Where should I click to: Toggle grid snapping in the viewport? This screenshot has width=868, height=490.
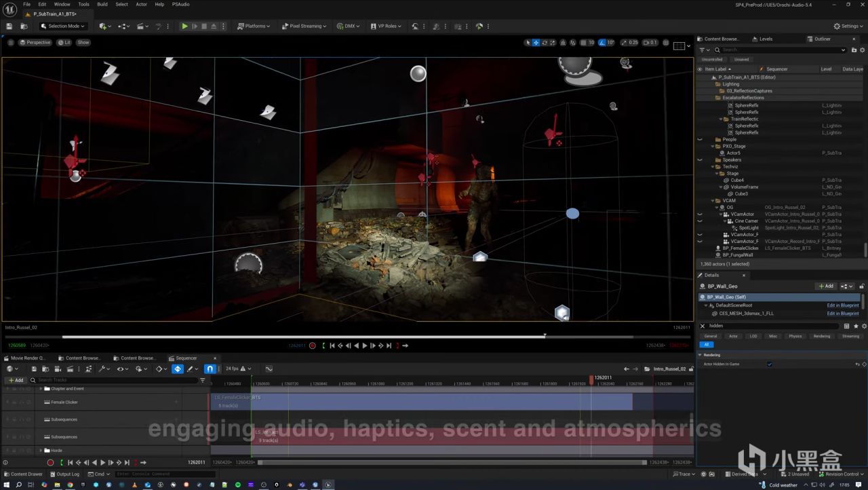[584, 42]
